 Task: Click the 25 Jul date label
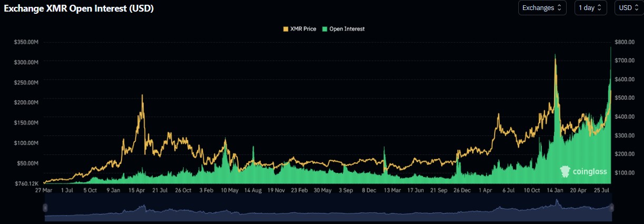point(601,190)
